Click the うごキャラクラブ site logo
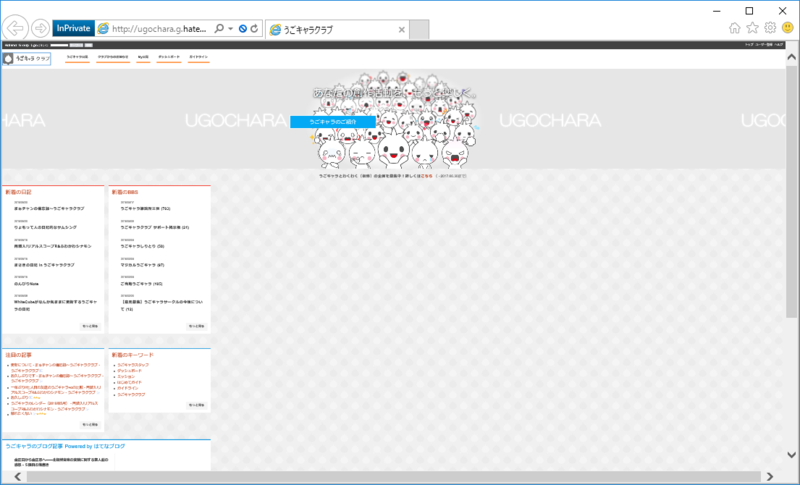Image resolution: width=800 pixels, height=485 pixels. tap(27, 59)
